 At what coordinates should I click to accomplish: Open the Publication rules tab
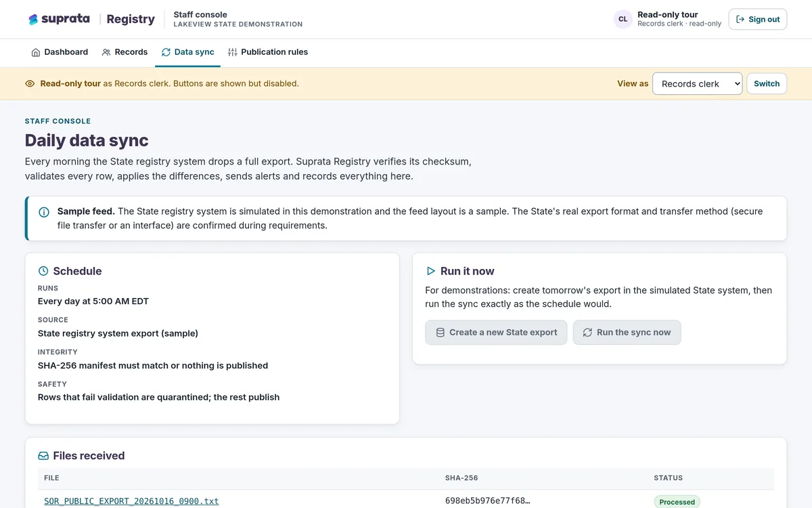268,52
